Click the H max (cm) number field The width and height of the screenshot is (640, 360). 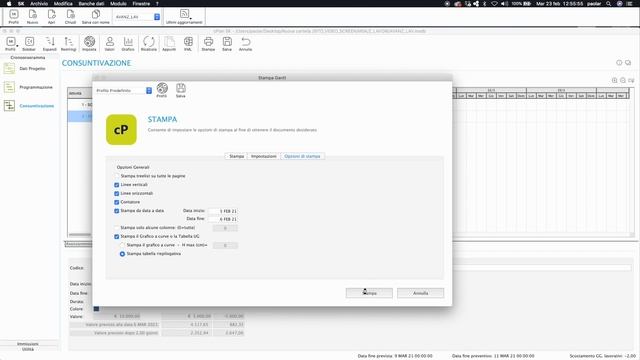(x=225, y=245)
